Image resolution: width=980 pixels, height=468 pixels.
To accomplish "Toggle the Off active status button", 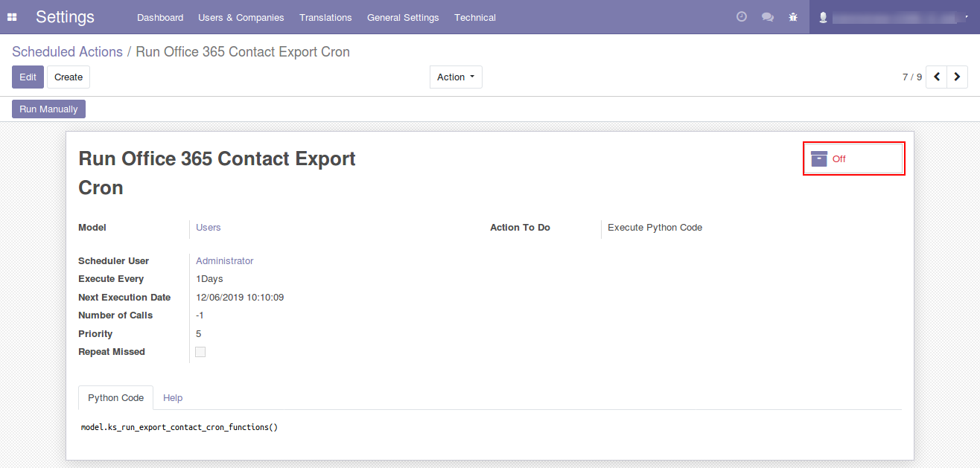I will 853,158.
